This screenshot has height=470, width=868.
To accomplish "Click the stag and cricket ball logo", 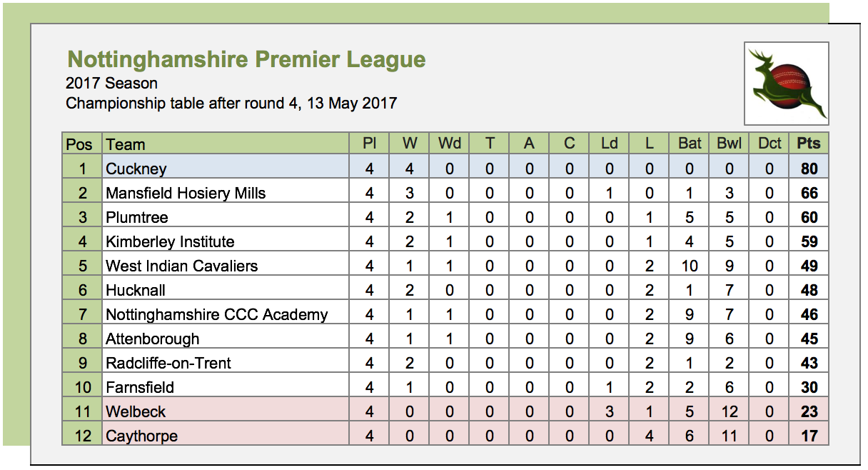I will (x=787, y=84).
